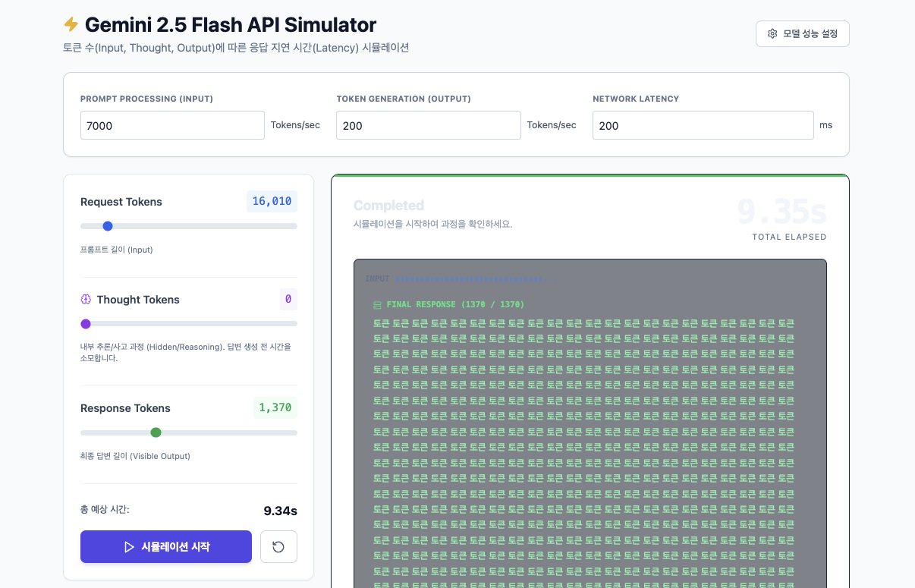Click the 프롬프트 길이 (Input) caption
This screenshot has width=915, height=588.
[117, 250]
